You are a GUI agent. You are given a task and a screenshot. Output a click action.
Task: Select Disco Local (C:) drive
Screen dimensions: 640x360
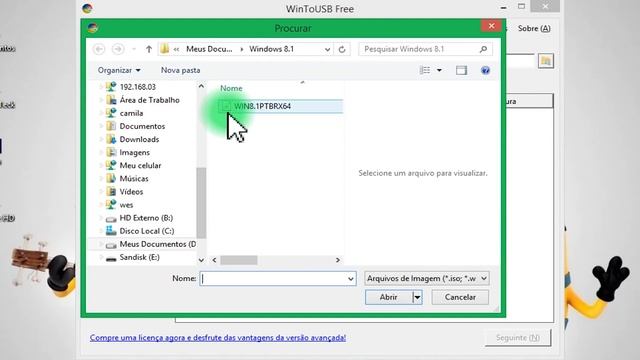tap(147, 231)
